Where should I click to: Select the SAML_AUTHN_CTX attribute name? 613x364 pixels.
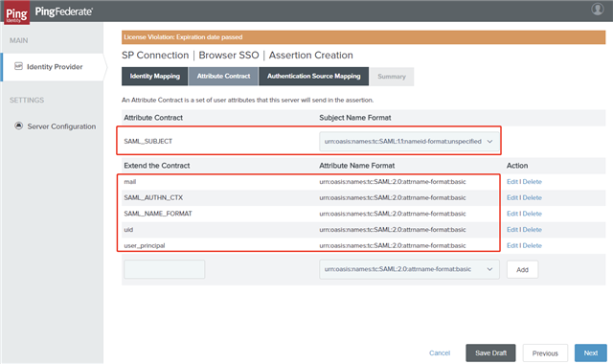153,198
